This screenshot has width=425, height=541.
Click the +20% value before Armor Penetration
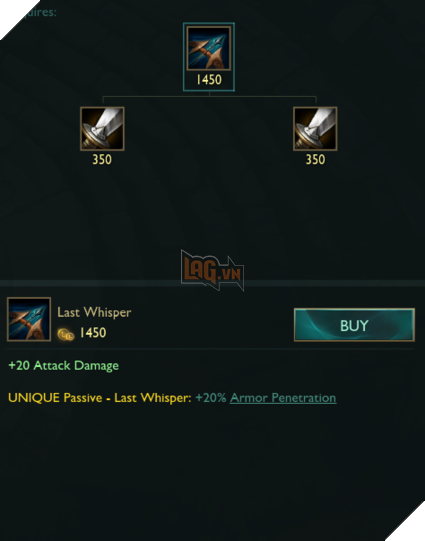pos(211,398)
